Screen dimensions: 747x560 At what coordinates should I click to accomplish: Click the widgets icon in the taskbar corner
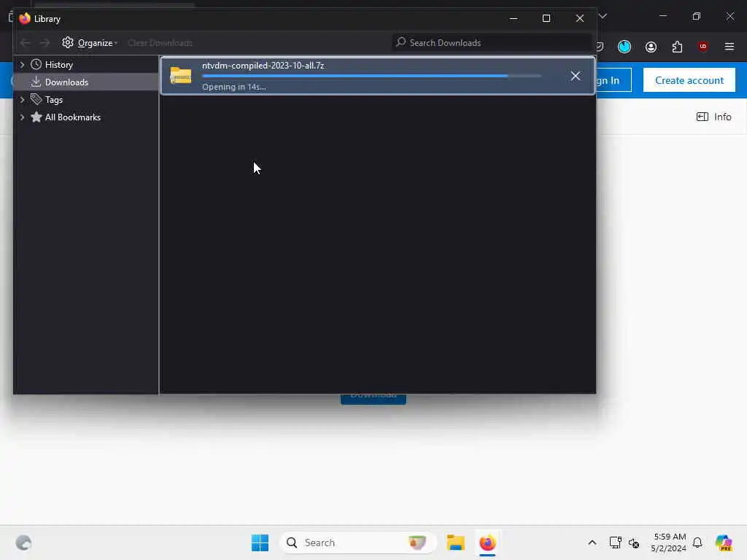(23, 542)
